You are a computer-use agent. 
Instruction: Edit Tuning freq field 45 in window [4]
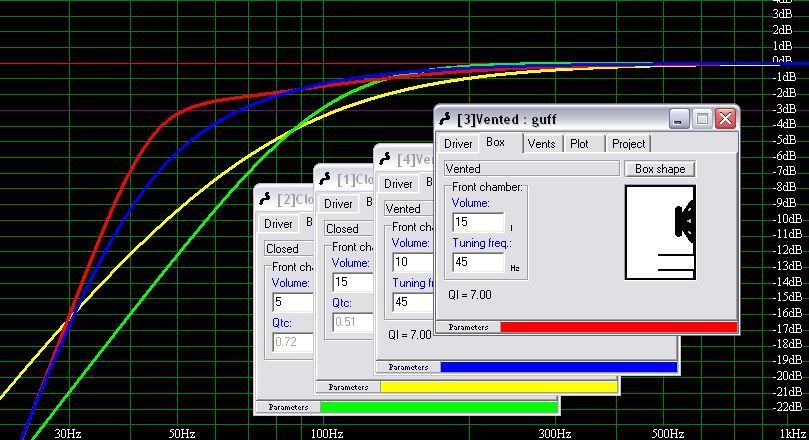click(x=413, y=302)
